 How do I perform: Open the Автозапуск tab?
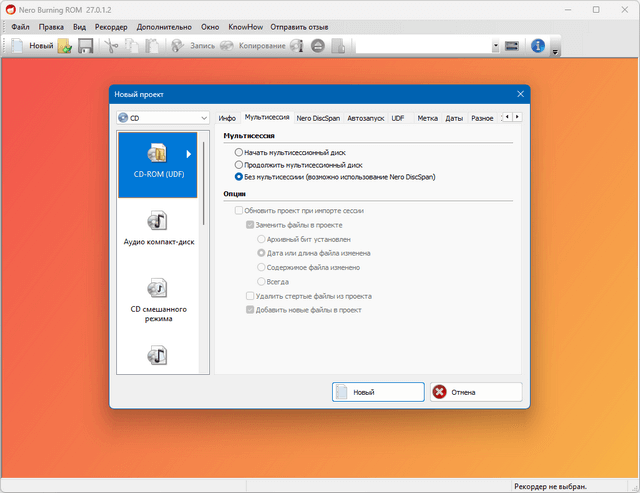pyautogui.click(x=365, y=118)
